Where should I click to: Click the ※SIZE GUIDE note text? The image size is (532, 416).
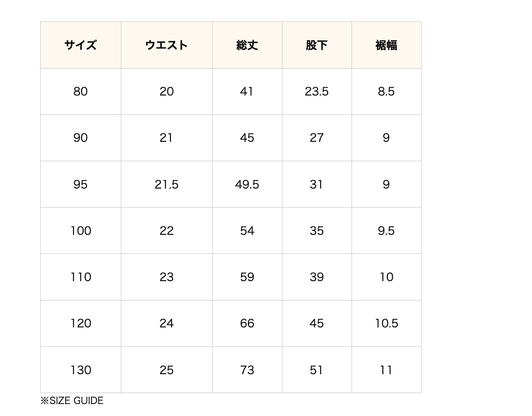click(72, 401)
